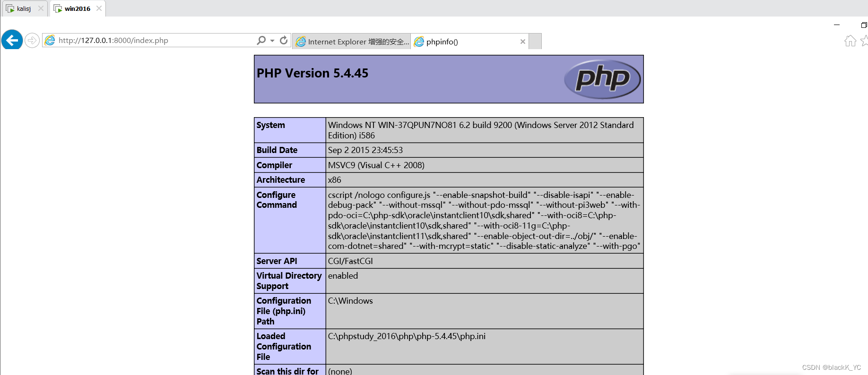Open the address bar dropdown arrow
Viewport: 868px width, 375px height.
point(272,41)
